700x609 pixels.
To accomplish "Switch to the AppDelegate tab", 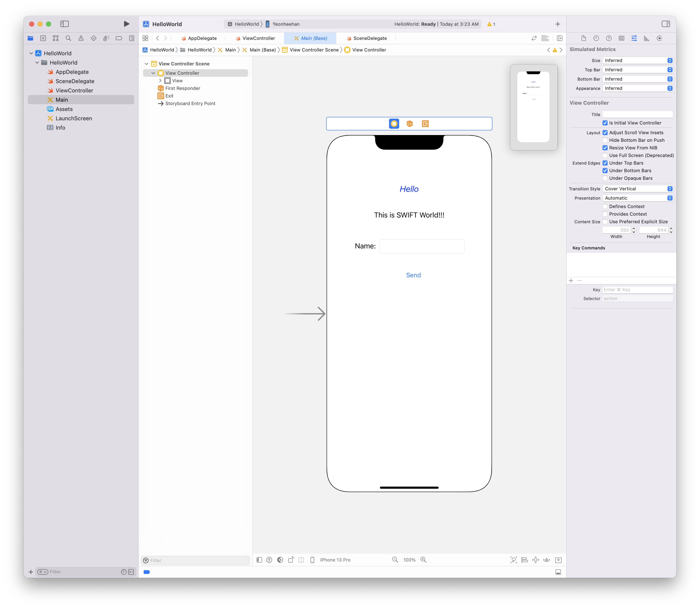I will [199, 38].
